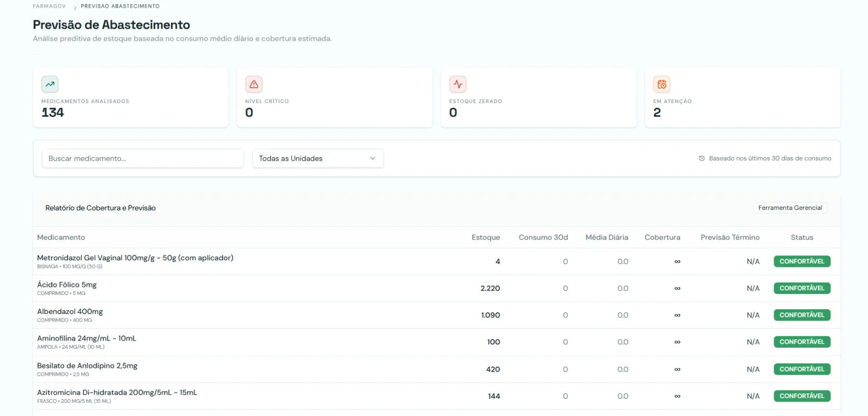
Task: Go to FARMAGOV breadcrumb link
Action: point(49,7)
